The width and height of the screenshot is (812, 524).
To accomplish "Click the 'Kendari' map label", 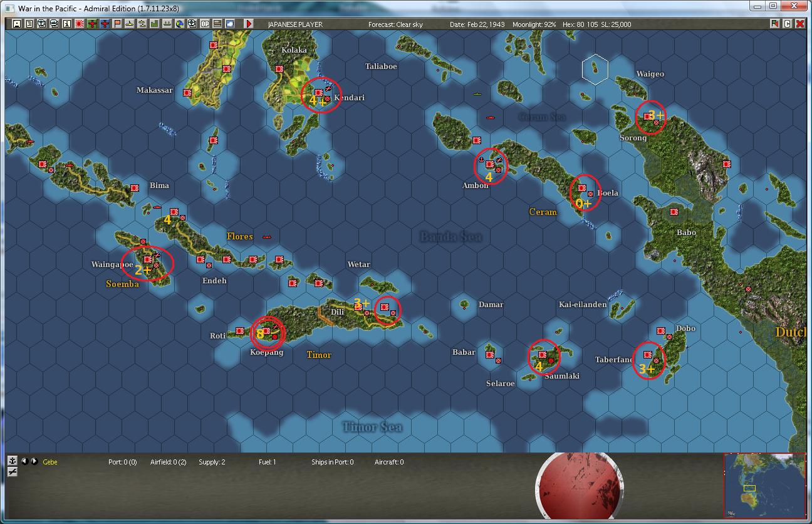I will tap(349, 98).
